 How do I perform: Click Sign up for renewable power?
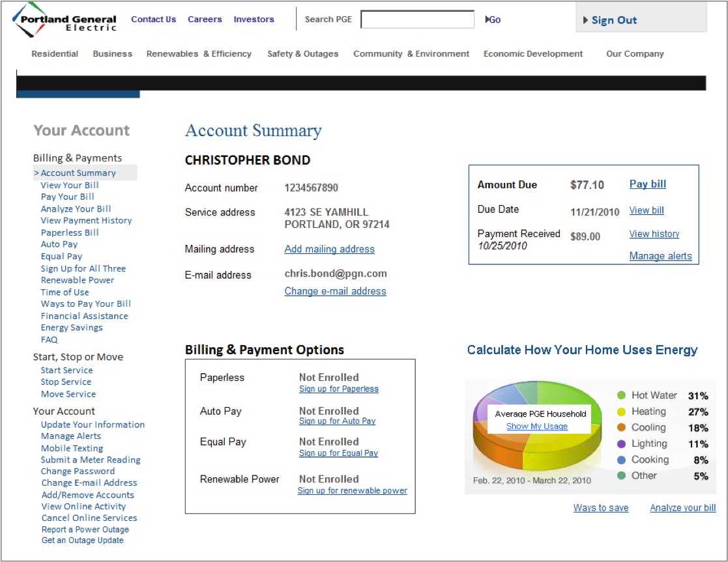pyautogui.click(x=352, y=490)
